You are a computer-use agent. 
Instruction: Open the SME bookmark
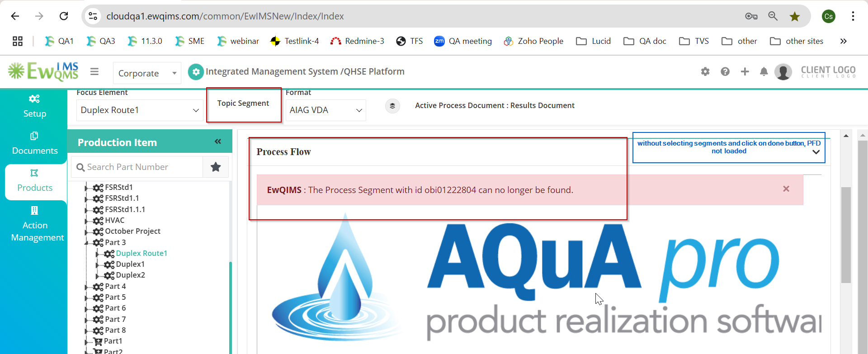[x=190, y=41]
